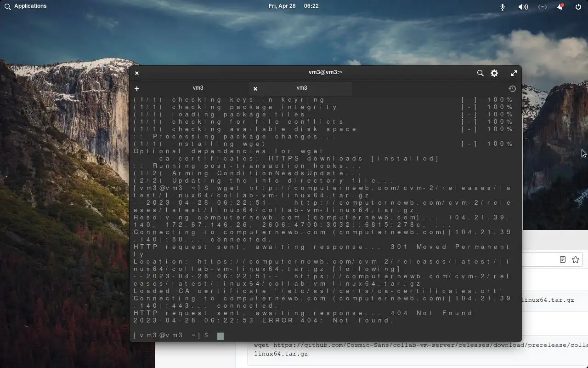Open the power session icon

pyautogui.click(x=578, y=7)
